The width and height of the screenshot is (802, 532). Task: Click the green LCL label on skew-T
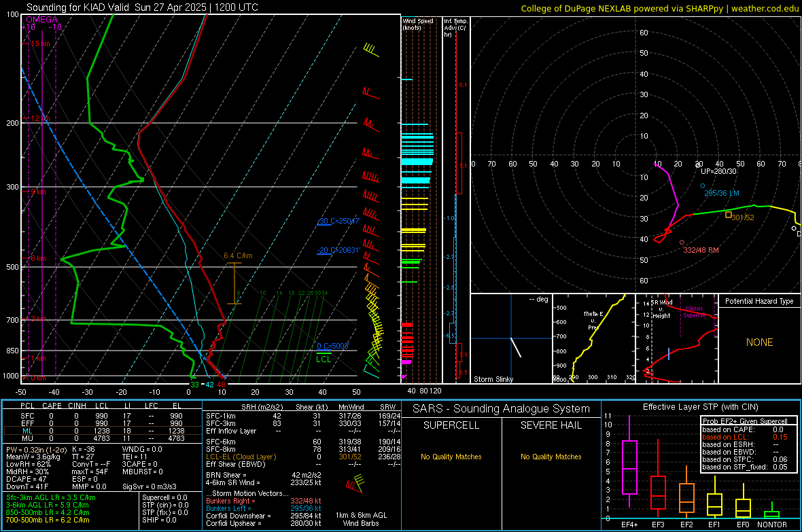click(x=324, y=359)
